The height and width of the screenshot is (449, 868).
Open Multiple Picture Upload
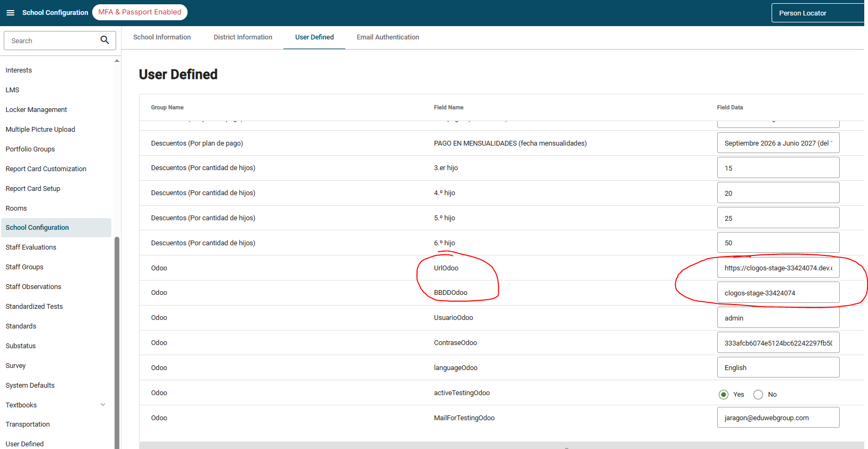tap(40, 130)
